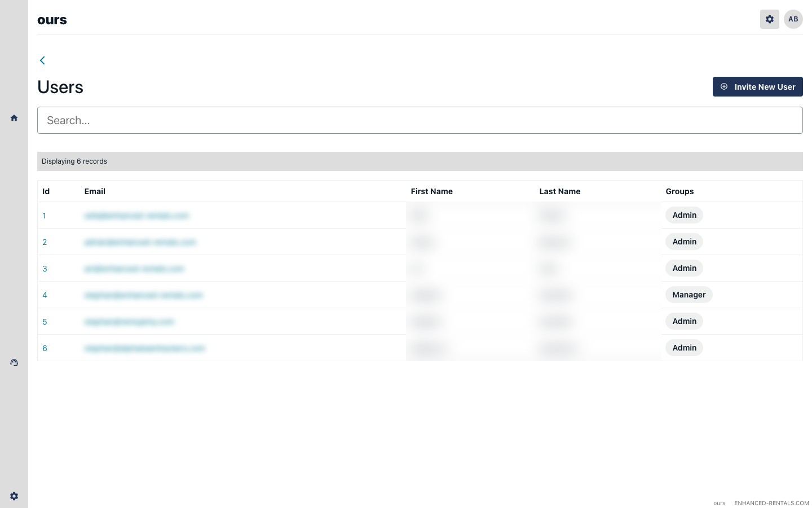Click the Invite New User button
The width and height of the screenshot is (812, 508).
point(757,87)
